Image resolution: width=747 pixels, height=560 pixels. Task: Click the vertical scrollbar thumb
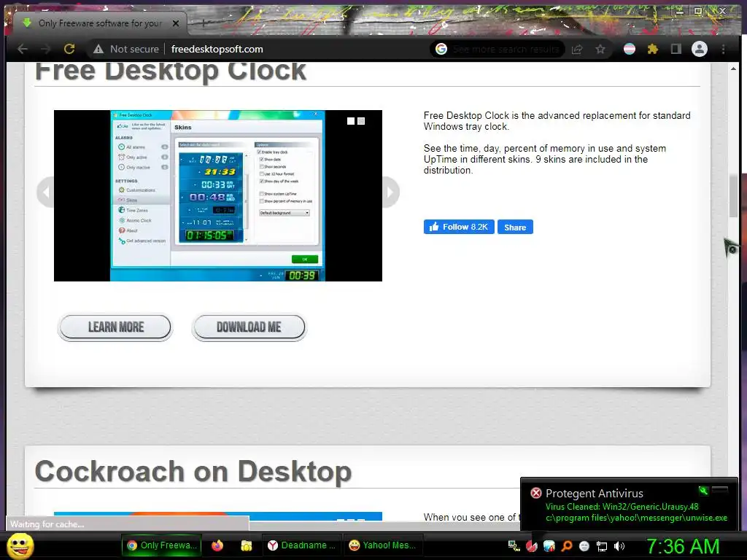click(x=733, y=196)
